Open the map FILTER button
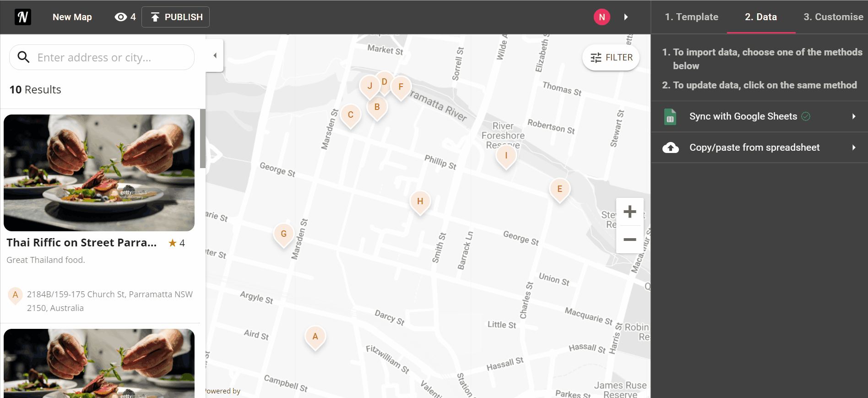This screenshot has width=868, height=398. pyautogui.click(x=611, y=57)
